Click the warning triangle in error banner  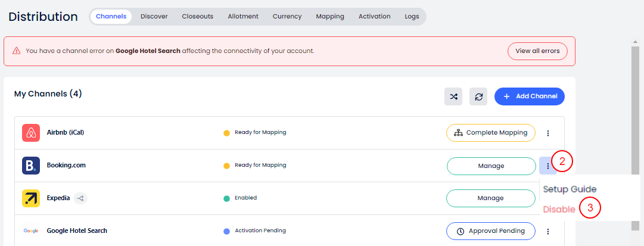[x=15, y=51]
